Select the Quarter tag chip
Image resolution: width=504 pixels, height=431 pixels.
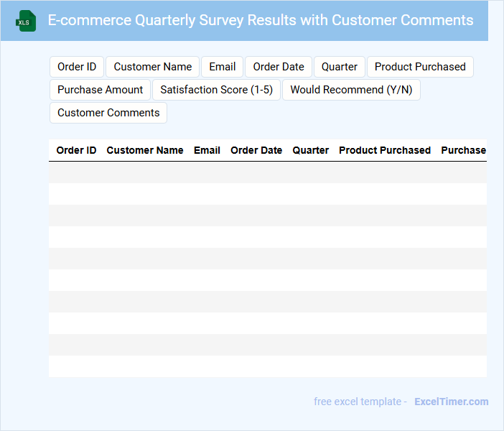pyautogui.click(x=340, y=67)
